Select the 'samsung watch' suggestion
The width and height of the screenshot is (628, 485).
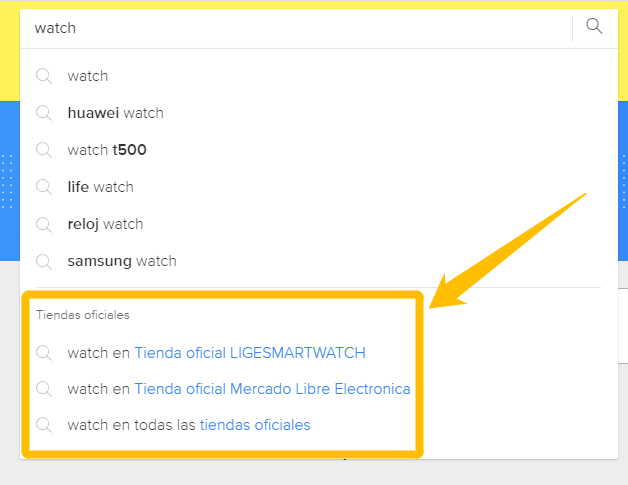tap(121, 261)
